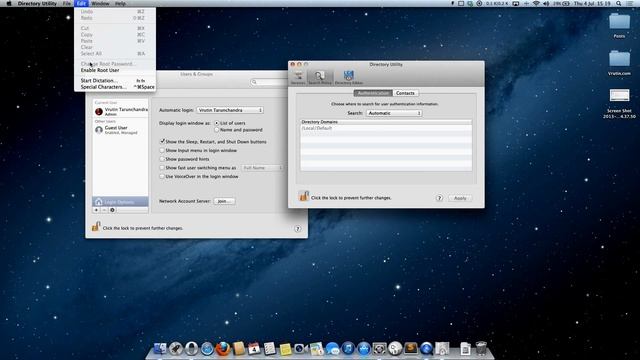Launch Firefox from the Dock
This screenshot has height=360, width=640.
pyautogui.click(x=223, y=349)
